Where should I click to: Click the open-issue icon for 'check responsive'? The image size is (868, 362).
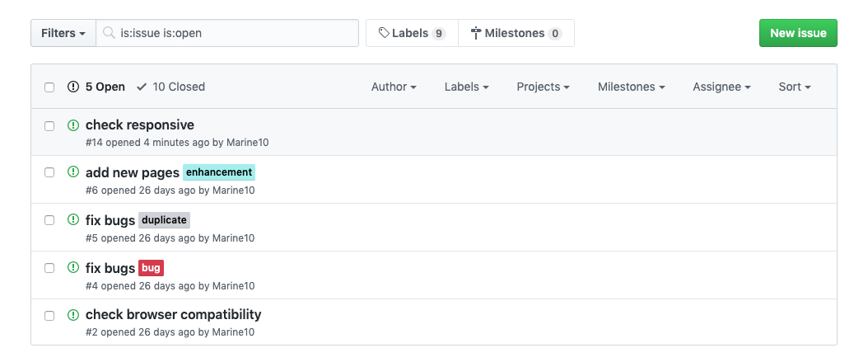point(73,125)
